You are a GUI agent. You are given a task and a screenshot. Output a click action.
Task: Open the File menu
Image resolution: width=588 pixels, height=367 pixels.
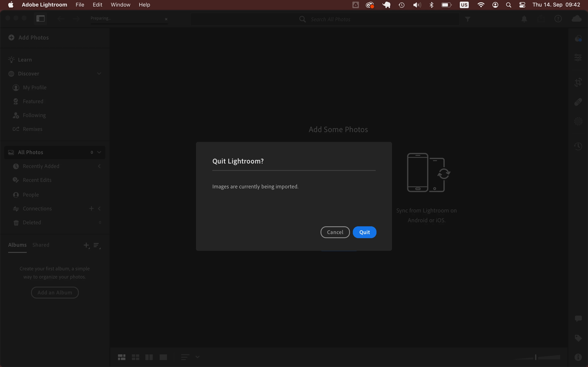click(80, 5)
